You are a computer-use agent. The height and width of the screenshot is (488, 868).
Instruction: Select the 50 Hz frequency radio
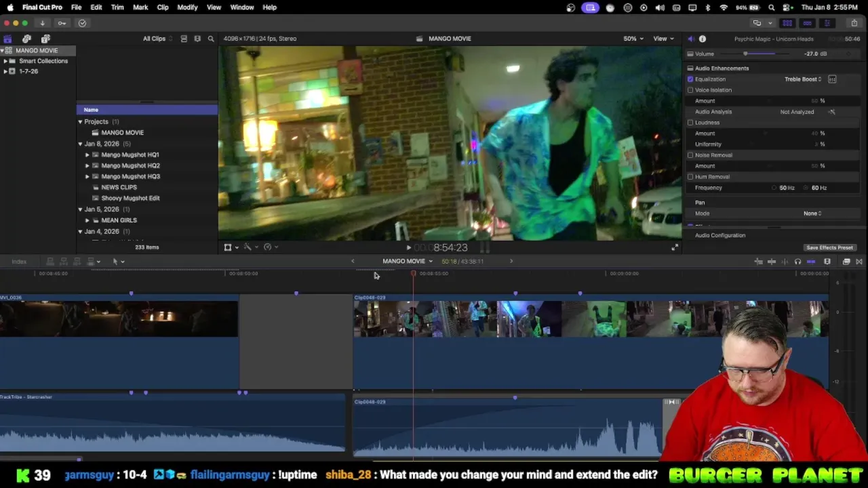point(774,188)
